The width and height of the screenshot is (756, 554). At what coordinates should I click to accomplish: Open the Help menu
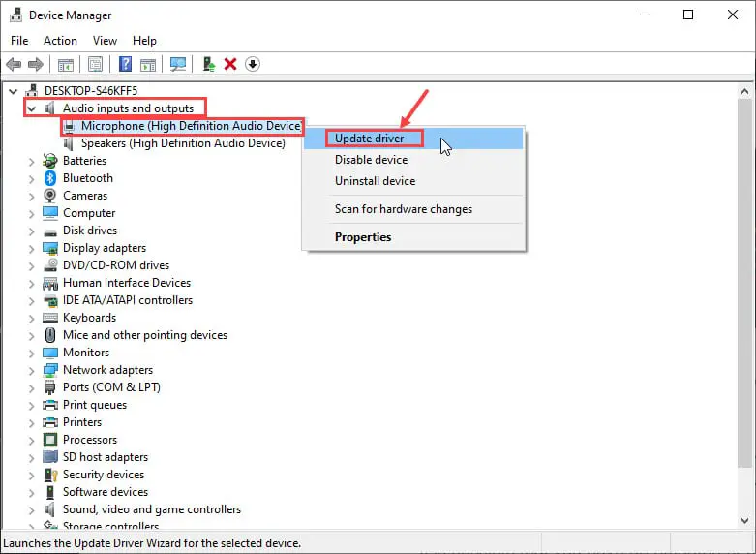tap(144, 41)
